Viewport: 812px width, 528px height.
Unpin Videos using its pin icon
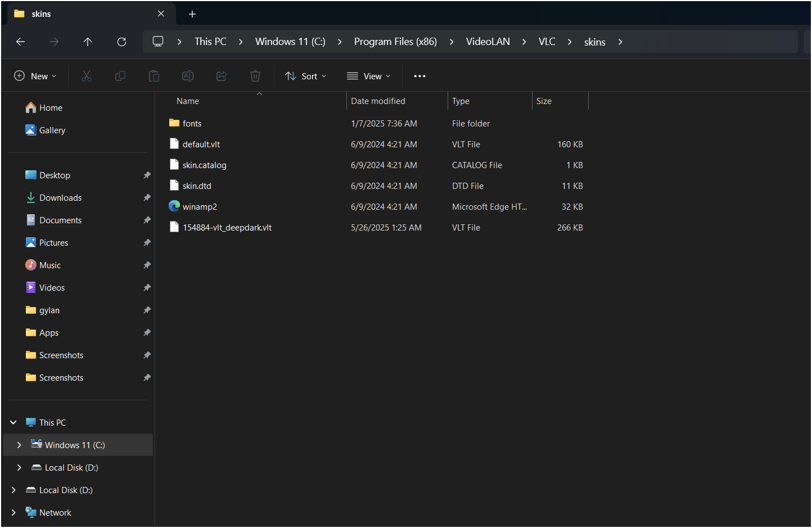(147, 287)
